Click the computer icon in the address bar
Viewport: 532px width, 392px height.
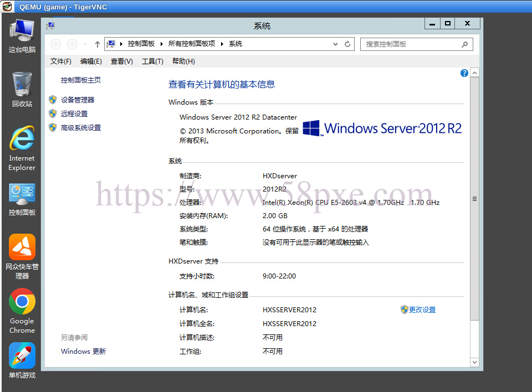(x=111, y=44)
